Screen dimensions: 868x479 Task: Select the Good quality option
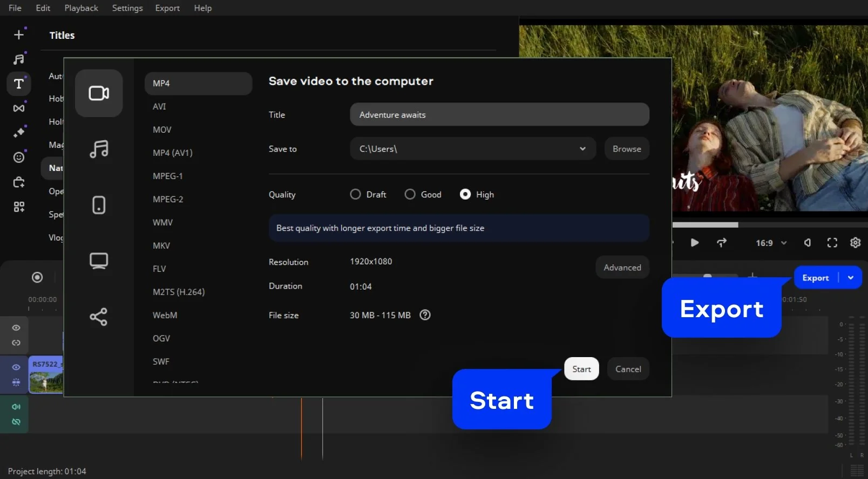coord(410,194)
